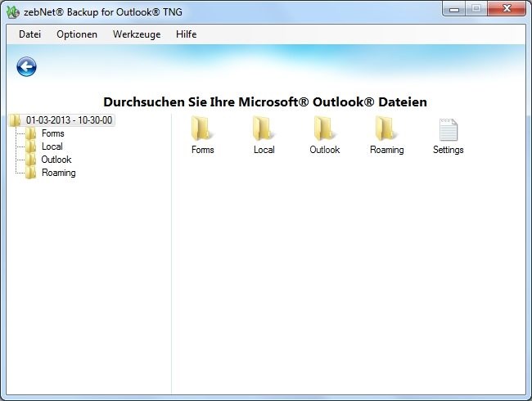The width and height of the screenshot is (532, 401).
Task: Click the Settings label under the document icon
Action: [x=449, y=150]
